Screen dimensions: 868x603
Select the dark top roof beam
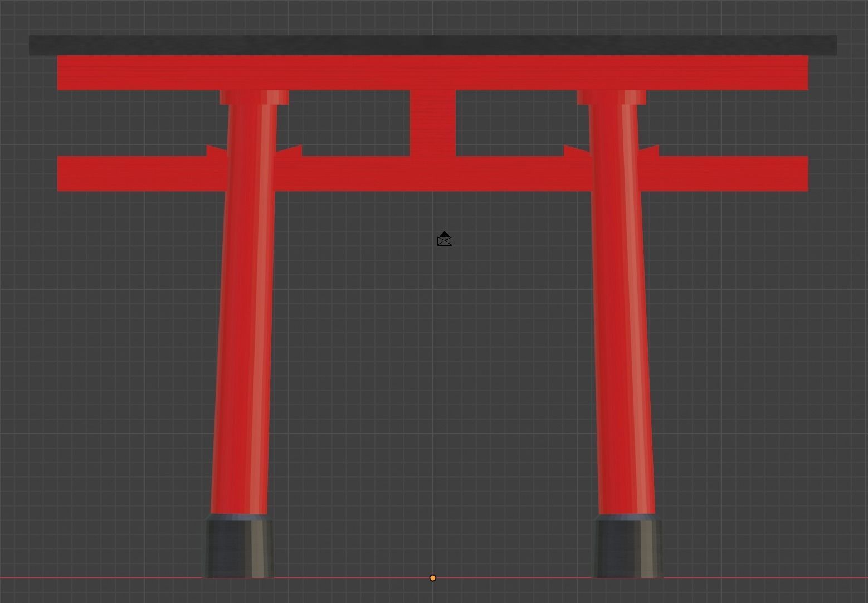pyautogui.click(x=433, y=45)
